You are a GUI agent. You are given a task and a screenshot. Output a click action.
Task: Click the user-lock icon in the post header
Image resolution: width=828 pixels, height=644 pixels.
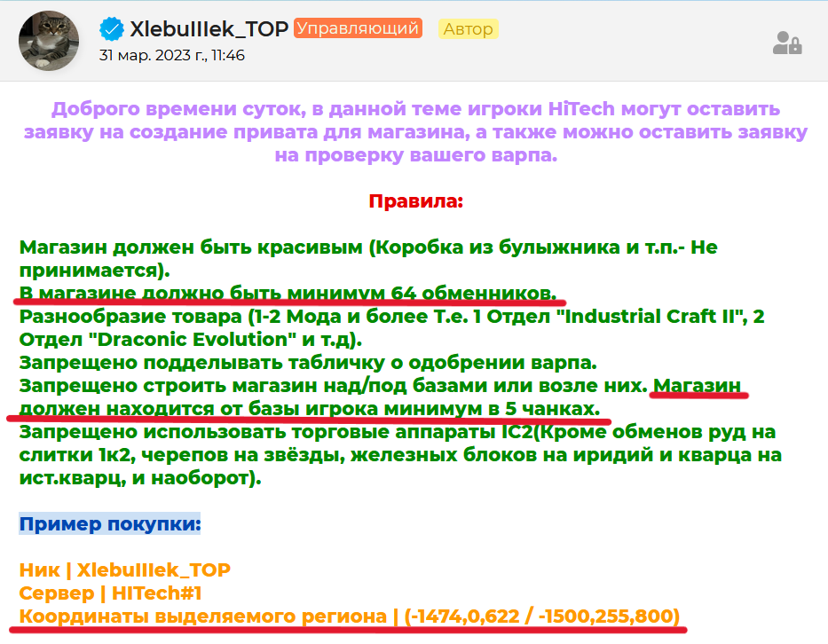786,43
